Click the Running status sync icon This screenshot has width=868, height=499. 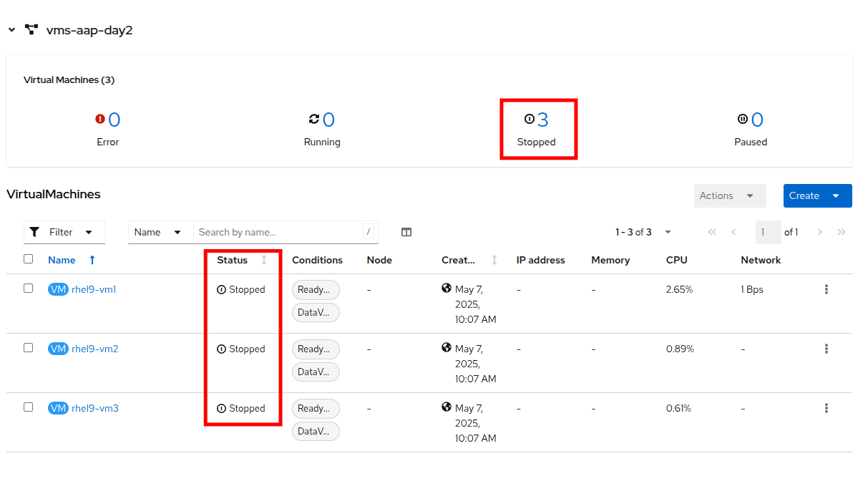[x=313, y=119]
